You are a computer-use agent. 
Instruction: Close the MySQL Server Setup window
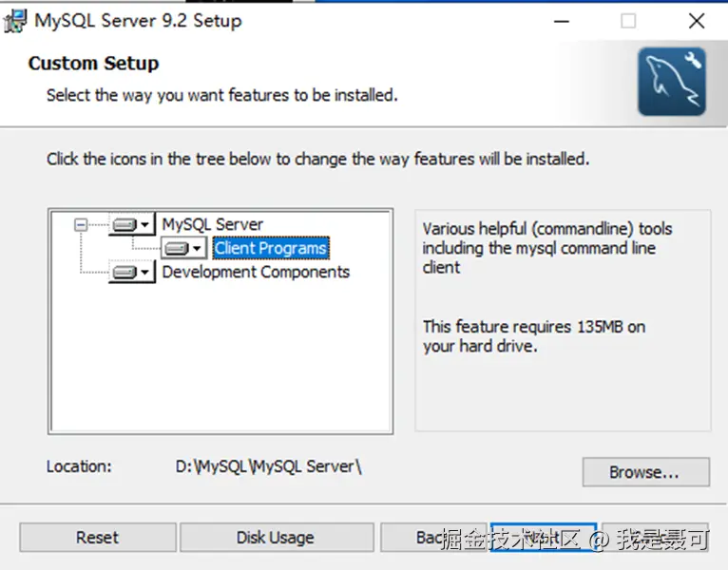[x=697, y=21]
